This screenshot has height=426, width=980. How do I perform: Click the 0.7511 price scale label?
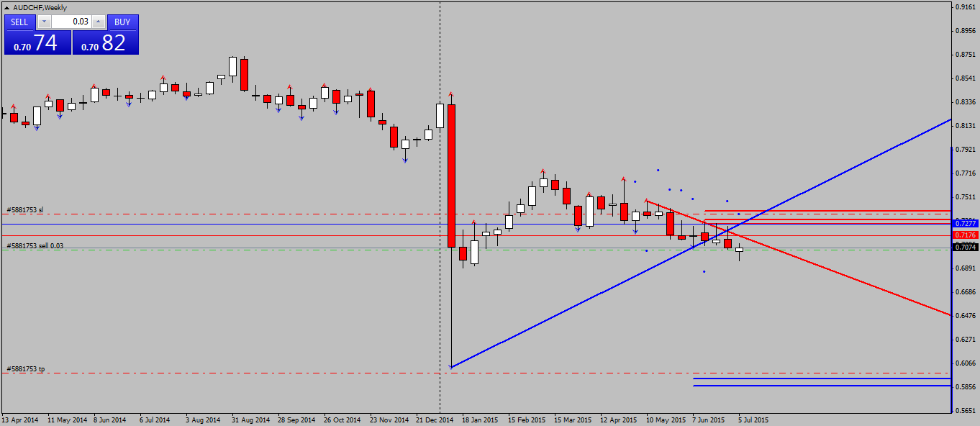click(965, 197)
